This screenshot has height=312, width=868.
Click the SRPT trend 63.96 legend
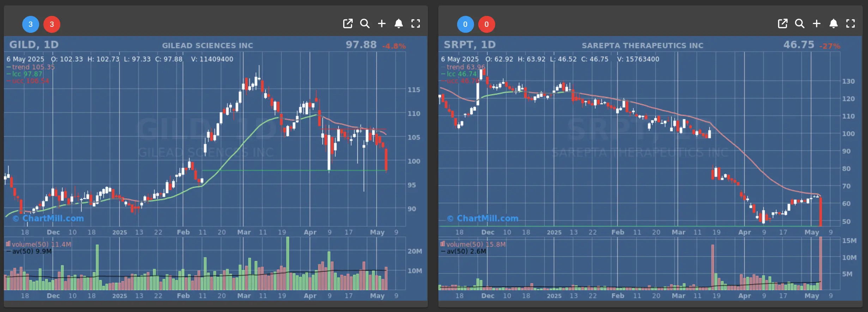tap(463, 67)
